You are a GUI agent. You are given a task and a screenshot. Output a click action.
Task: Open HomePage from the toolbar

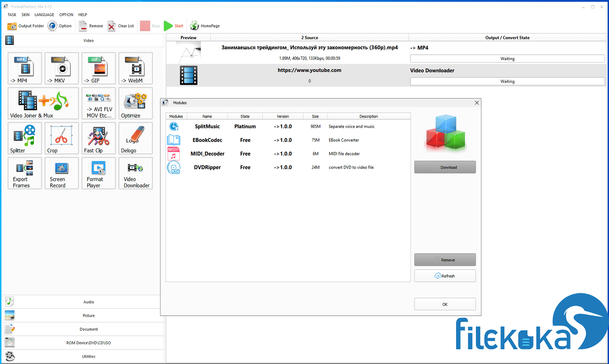coord(205,26)
